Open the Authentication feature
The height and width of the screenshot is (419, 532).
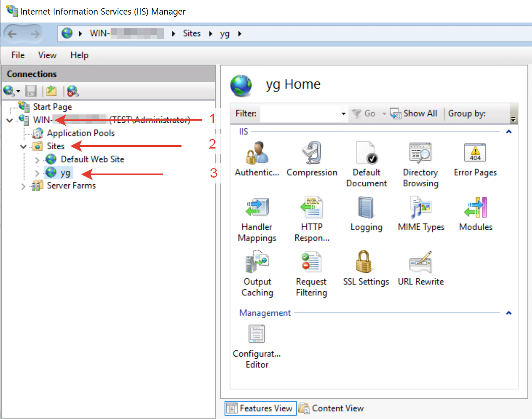[257, 159]
